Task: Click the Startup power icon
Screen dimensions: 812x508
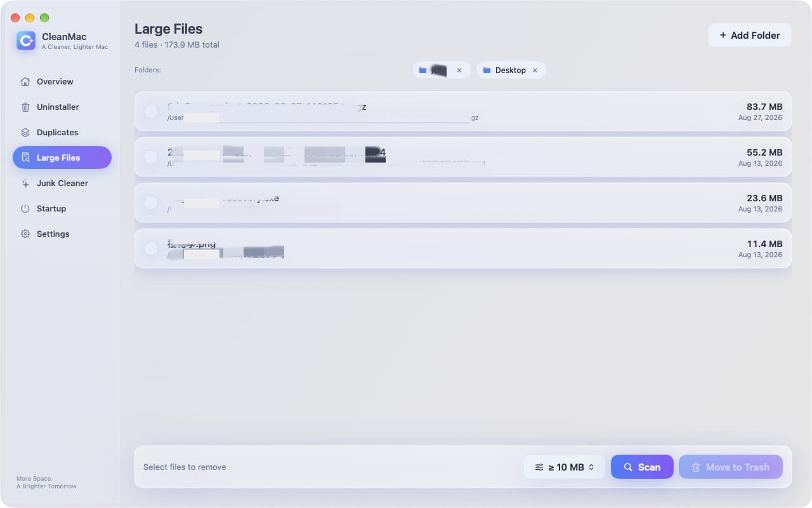Action: [25, 208]
